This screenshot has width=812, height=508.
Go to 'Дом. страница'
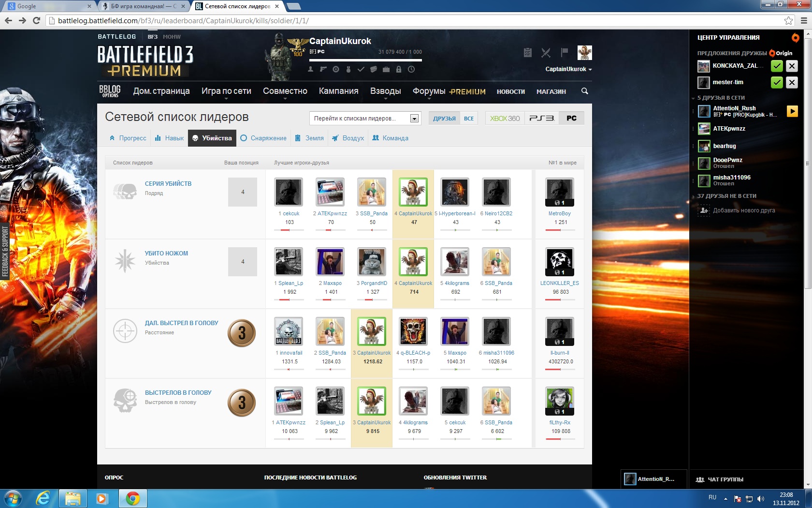[x=161, y=91]
